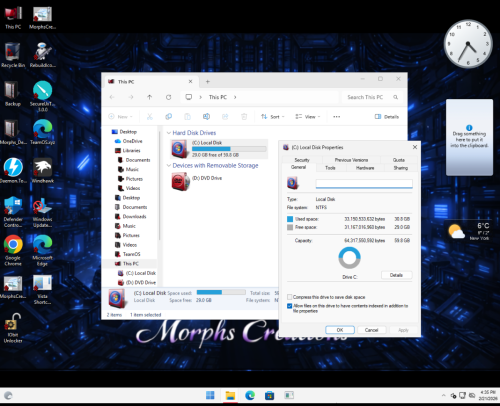The height and width of the screenshot is (406, 500).
Task: Collapse Devices with Removable Storage group
Action: pos(169,166)
